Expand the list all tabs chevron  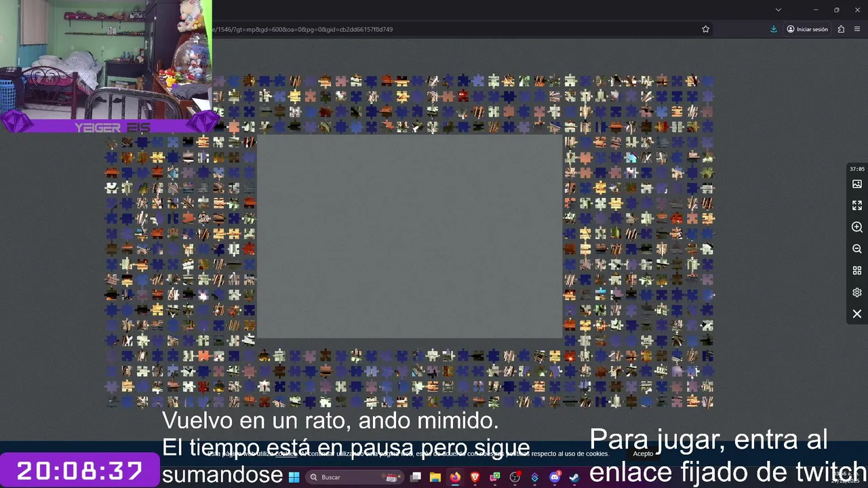point(778,9)
